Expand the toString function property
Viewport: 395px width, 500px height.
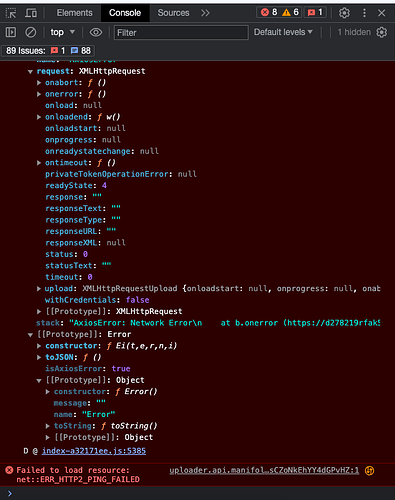coord(48,426)
